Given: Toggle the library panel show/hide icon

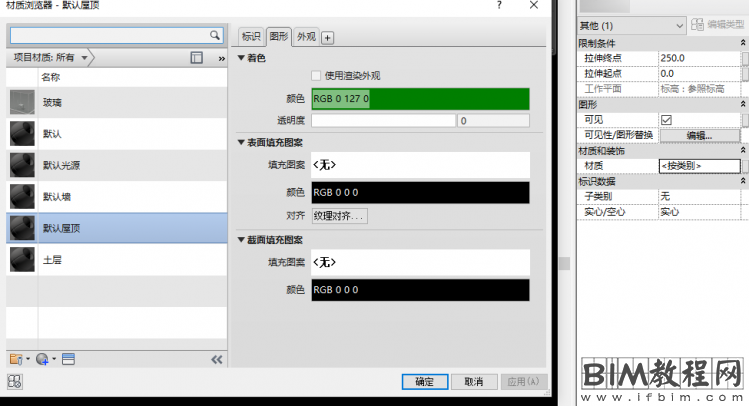Looking at the screenshot, I should coord(196,58).
